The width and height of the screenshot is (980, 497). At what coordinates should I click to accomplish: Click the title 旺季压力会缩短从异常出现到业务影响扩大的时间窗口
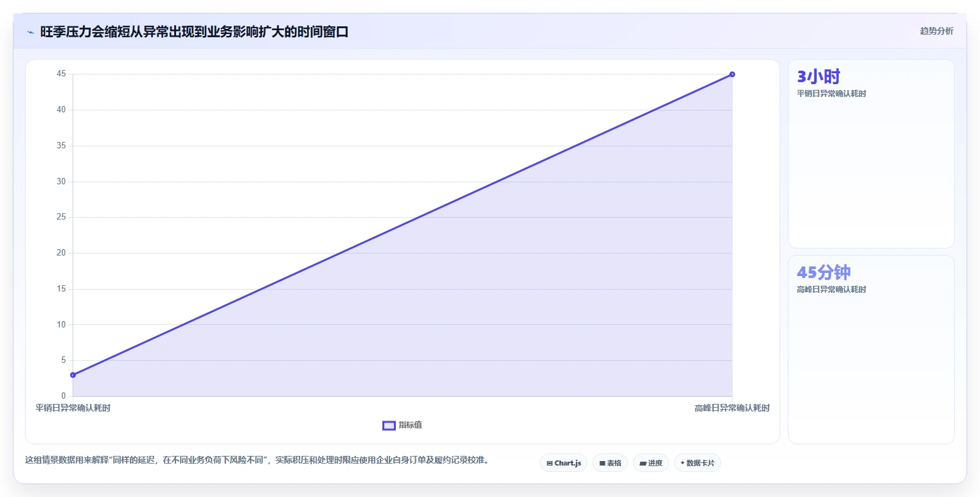[194, 32]
